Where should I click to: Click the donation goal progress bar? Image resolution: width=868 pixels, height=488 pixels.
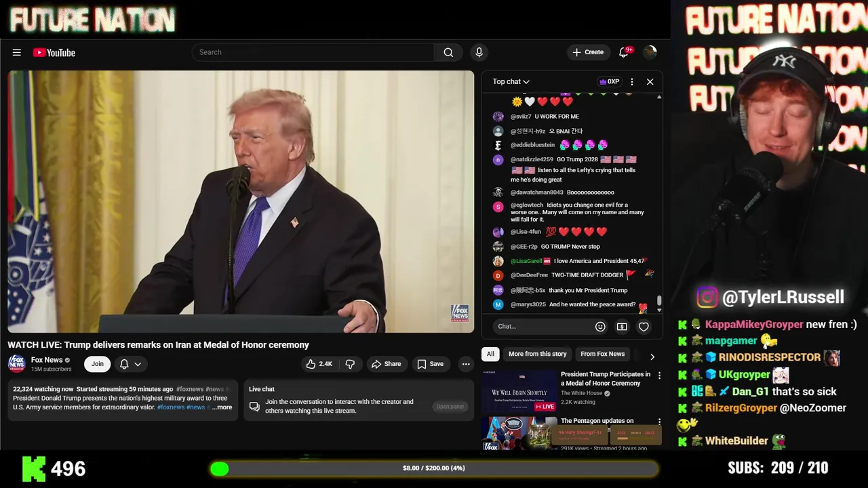434,468
